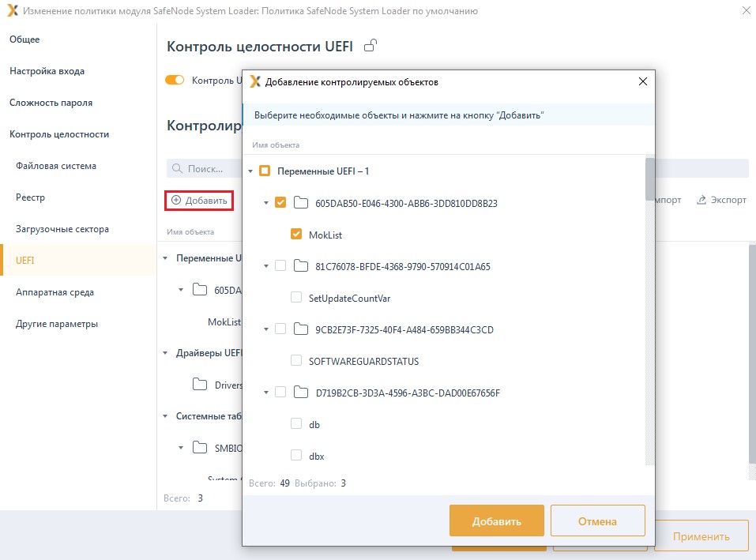Check the D719B2CB-3D3A-4596-A3BC-DAD00E67656F checkbox

[x=280, y=392]
